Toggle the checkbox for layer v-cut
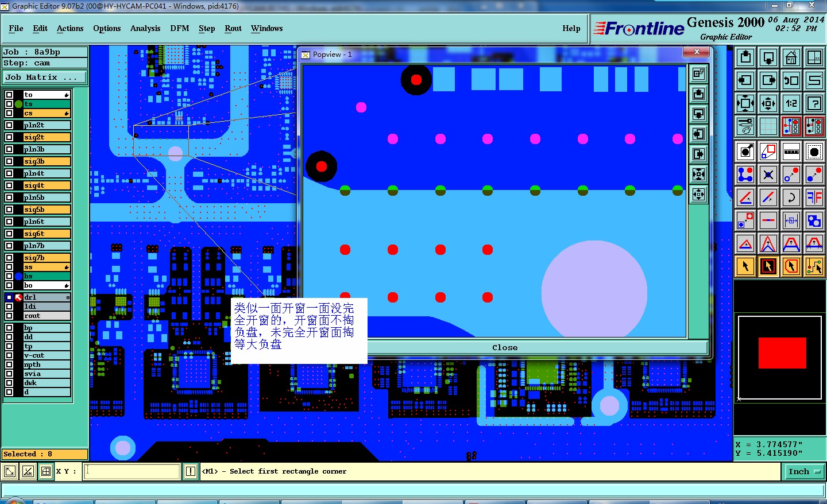This screenshot has width=827, height=504. click(9, 355)
